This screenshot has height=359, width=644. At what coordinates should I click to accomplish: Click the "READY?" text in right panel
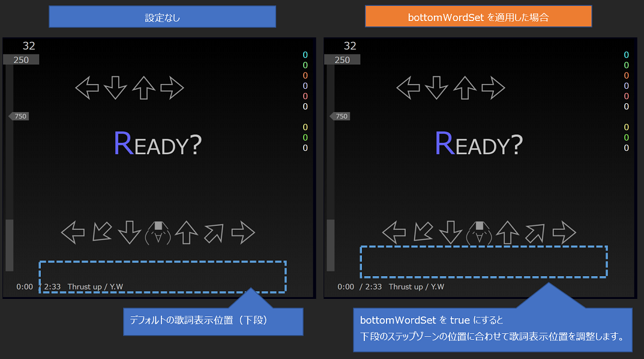pos(479,143)
